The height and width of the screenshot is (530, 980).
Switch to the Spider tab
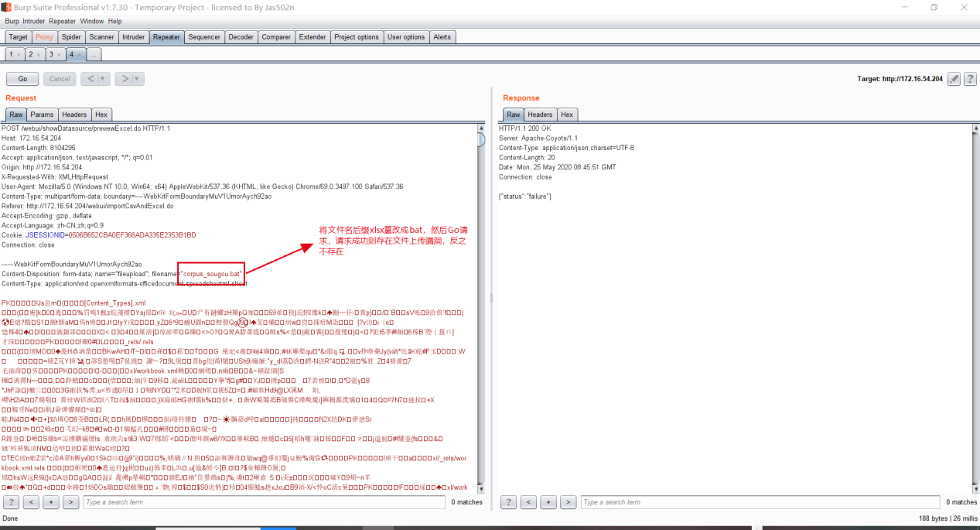click(x=72, y=37)
